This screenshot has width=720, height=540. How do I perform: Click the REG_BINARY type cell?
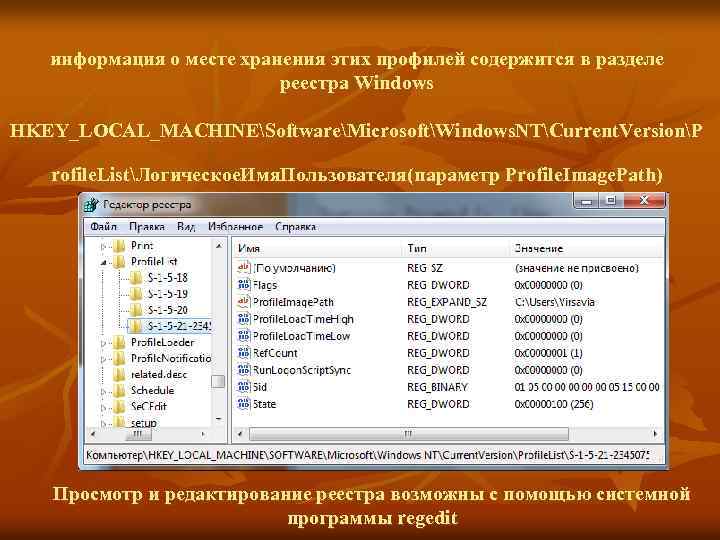click(437, 387)
